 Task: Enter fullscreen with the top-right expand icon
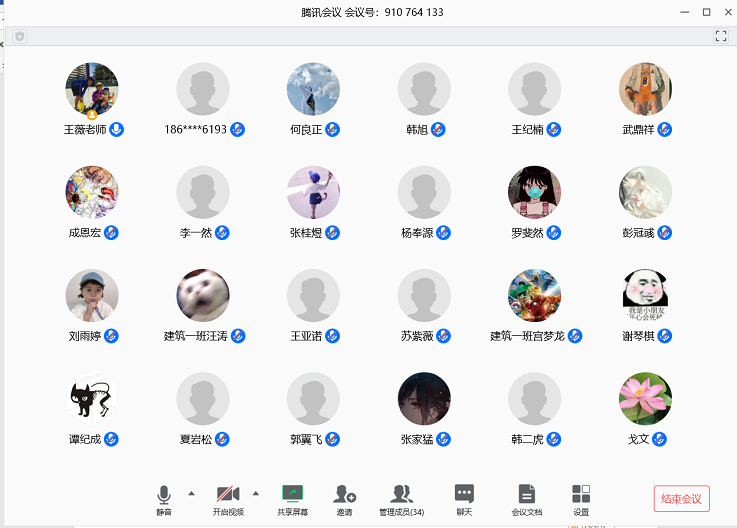click(721, 36)
